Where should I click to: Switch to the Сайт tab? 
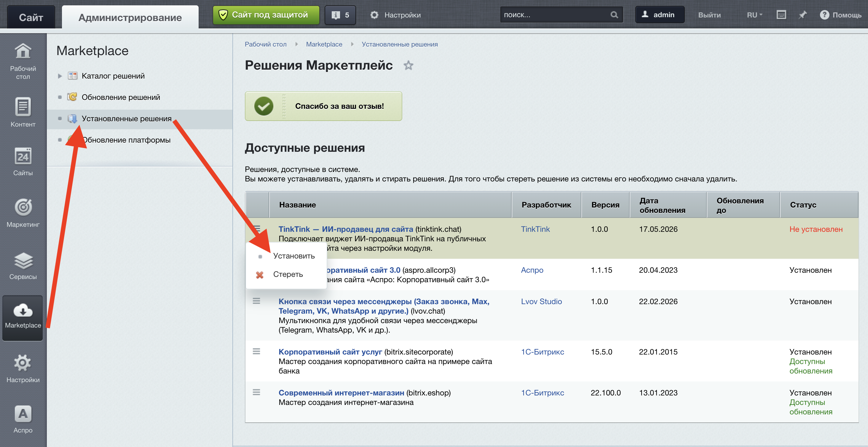click(x=31, y=17)
